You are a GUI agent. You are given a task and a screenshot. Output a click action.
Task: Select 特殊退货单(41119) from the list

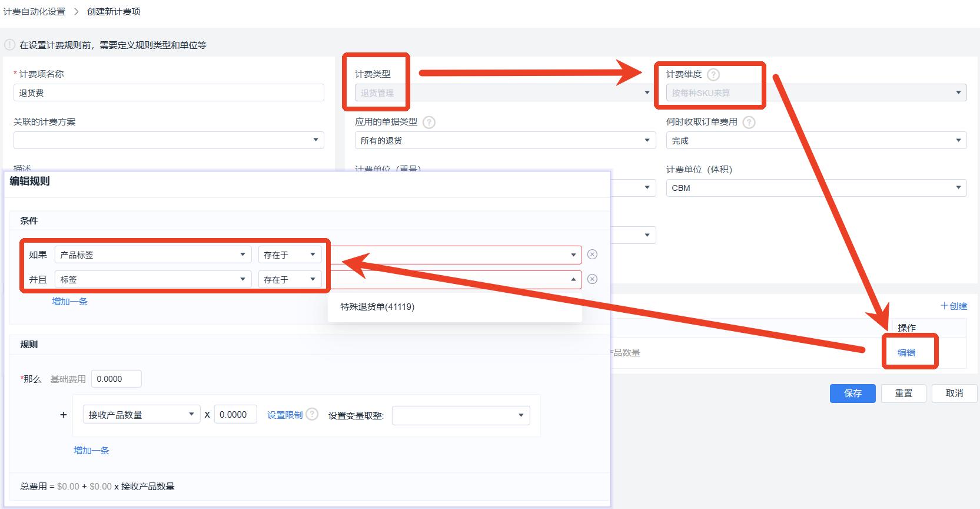coord(377,306)
